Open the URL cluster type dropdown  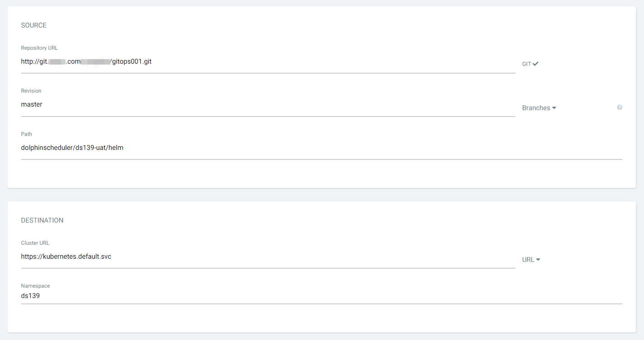[x=528, y=260]
